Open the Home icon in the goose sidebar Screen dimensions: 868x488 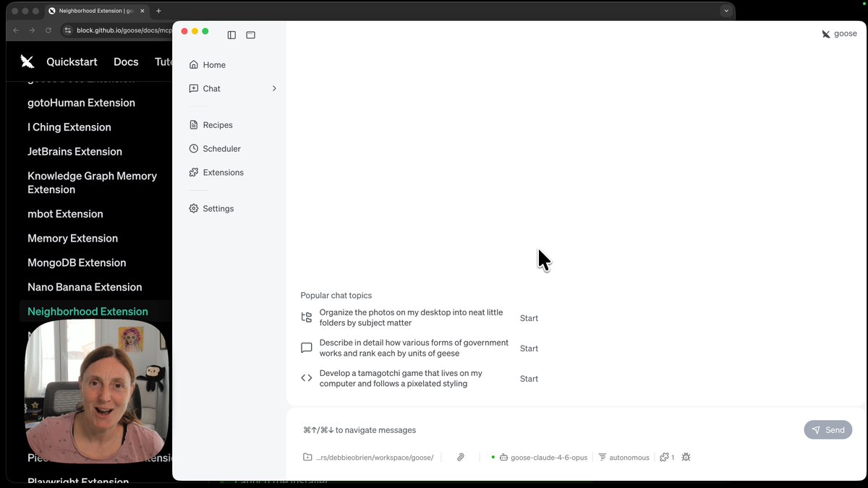click(x=193, y=64)
